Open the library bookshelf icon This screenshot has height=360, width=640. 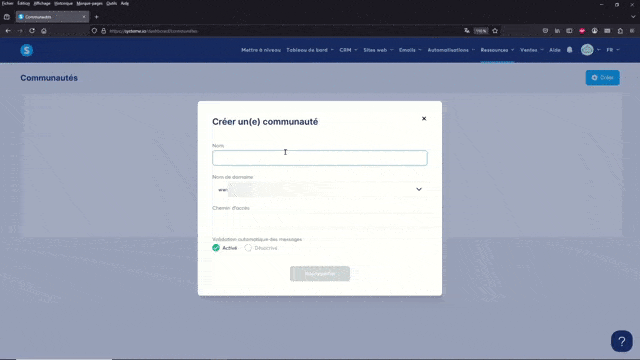(557, 31)
